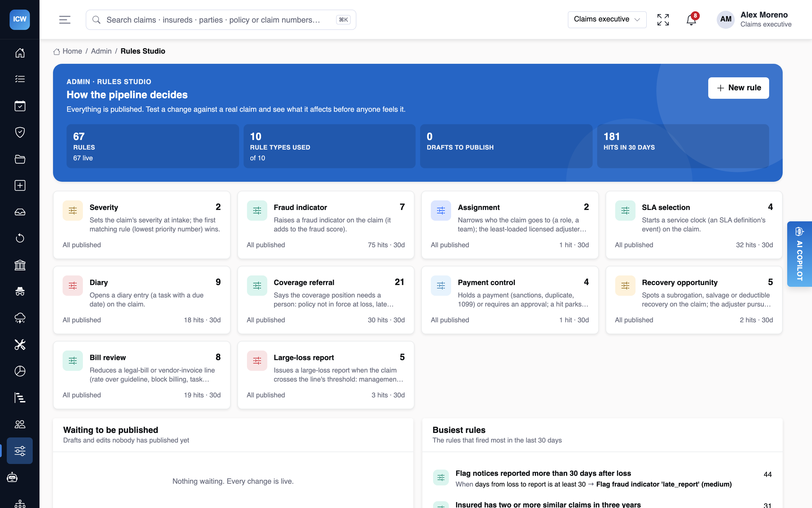Open the folder sidebar icon
The image size is (812, 508).
(20, 159)
